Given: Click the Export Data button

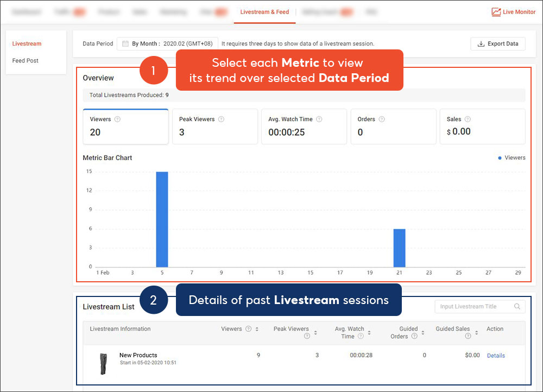Looking at the screenshot, I should 498,44.
